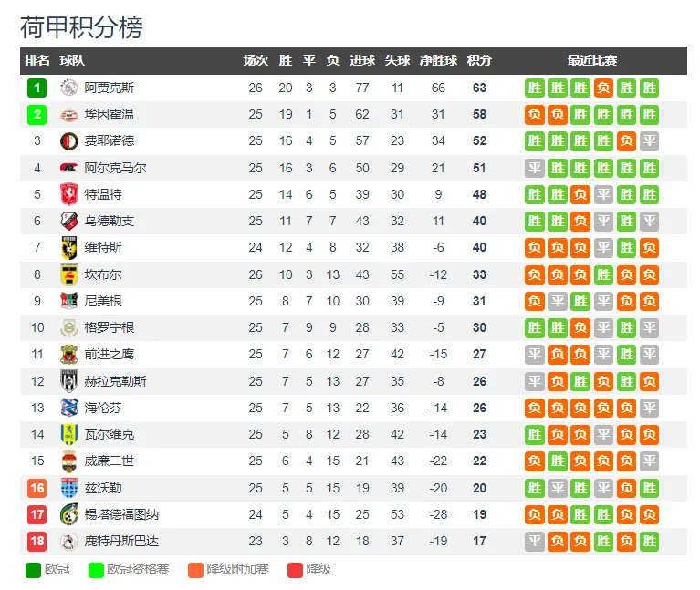The width and height of the screenshot is (700, 590).
Task: Sort table by 积分 column header
Action: pyautogui.click(x=479, y=61)
